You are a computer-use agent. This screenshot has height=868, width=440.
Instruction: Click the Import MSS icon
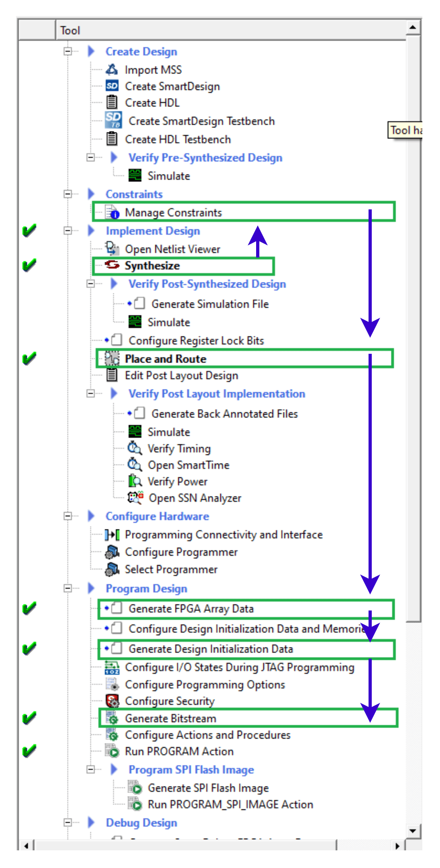point(112,69)
